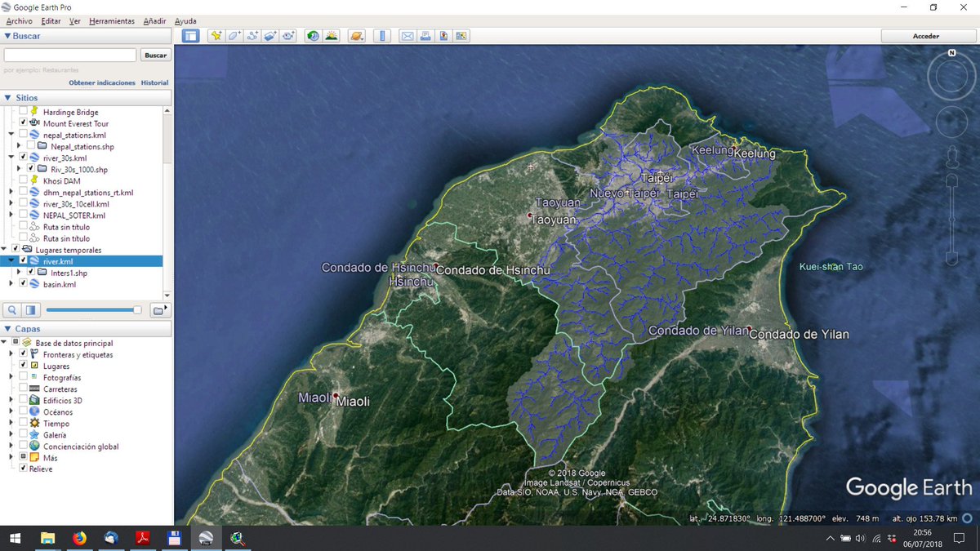Open the Archivo menu
The height and width of the screenshot is (551, 980).
(x=20, y=21)
